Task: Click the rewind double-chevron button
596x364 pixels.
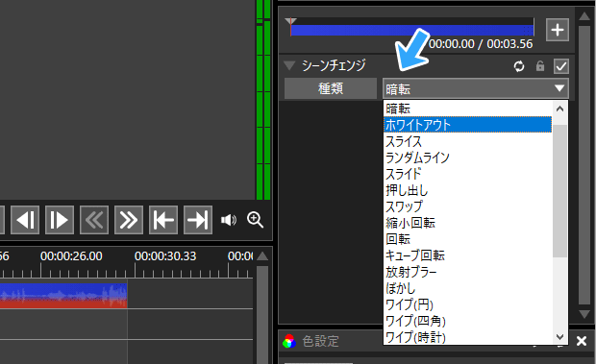Action: 94,220
